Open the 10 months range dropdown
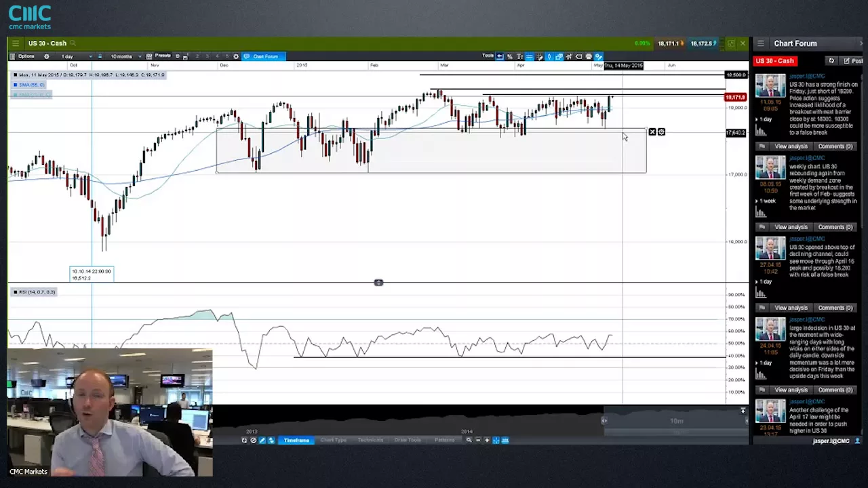This screenshot has height=488, width=868. [125, 56]
